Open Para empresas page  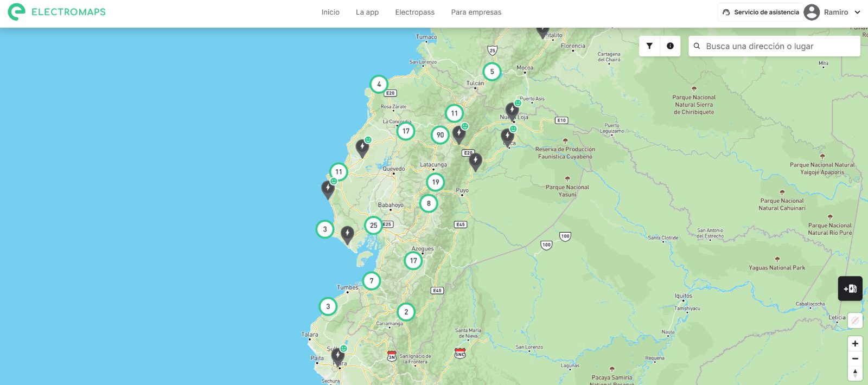476,12
